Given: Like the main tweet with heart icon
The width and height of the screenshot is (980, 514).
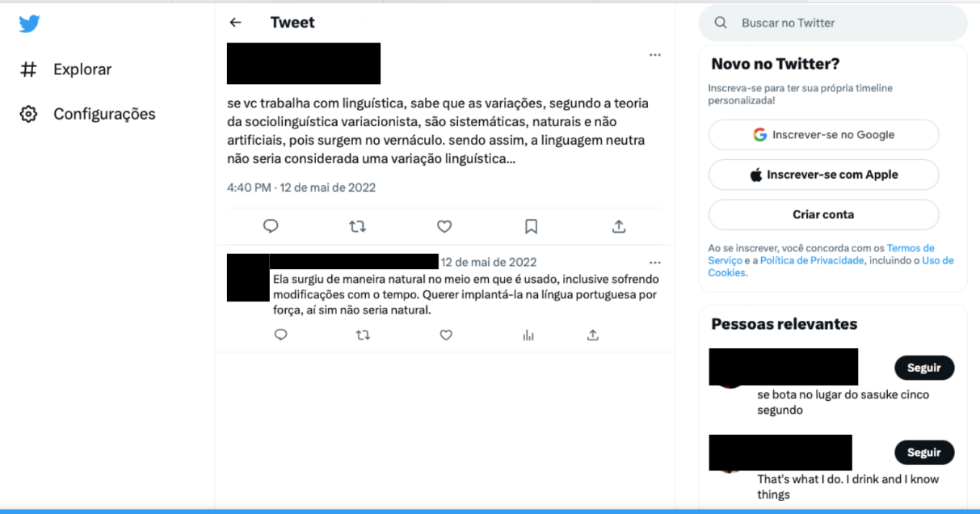Looking at the screenshot, I should pyautogui.click(x=444, y=227).
